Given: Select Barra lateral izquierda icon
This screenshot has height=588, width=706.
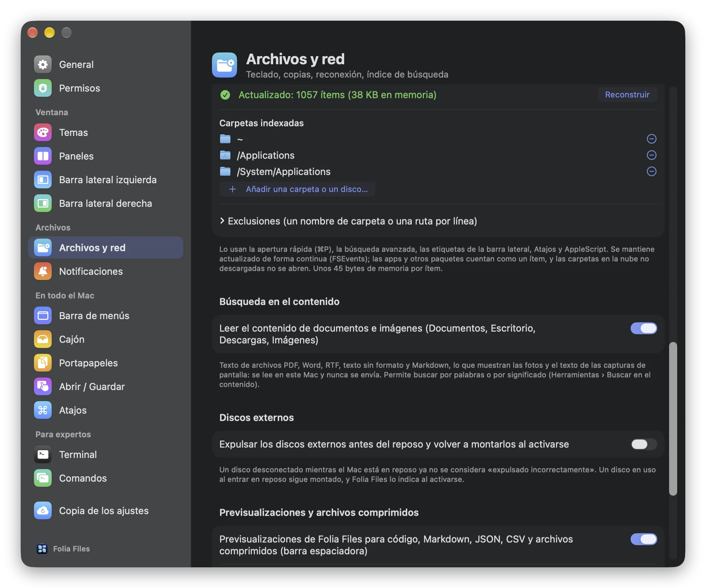Looking at the screenshot, I should [43, 180].
